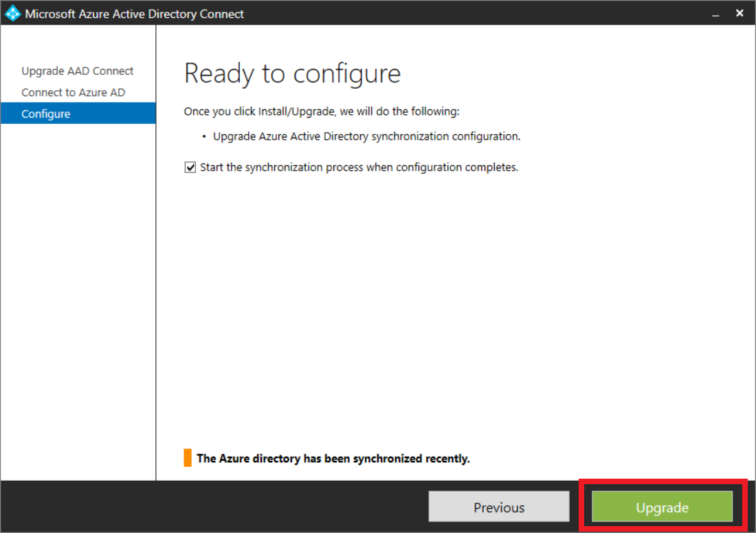Go to the Upgrade AAD Connect step
756x533 pixels.
(x=78, y=71)
